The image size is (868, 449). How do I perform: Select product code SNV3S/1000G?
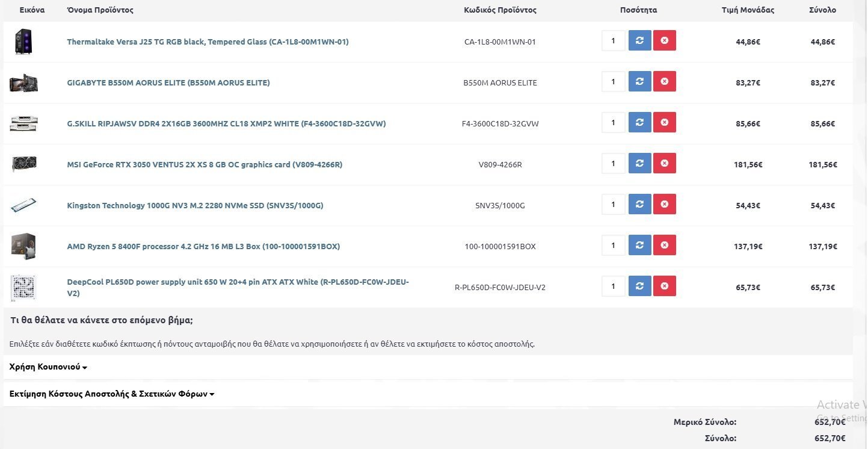[x=500, y=205]
